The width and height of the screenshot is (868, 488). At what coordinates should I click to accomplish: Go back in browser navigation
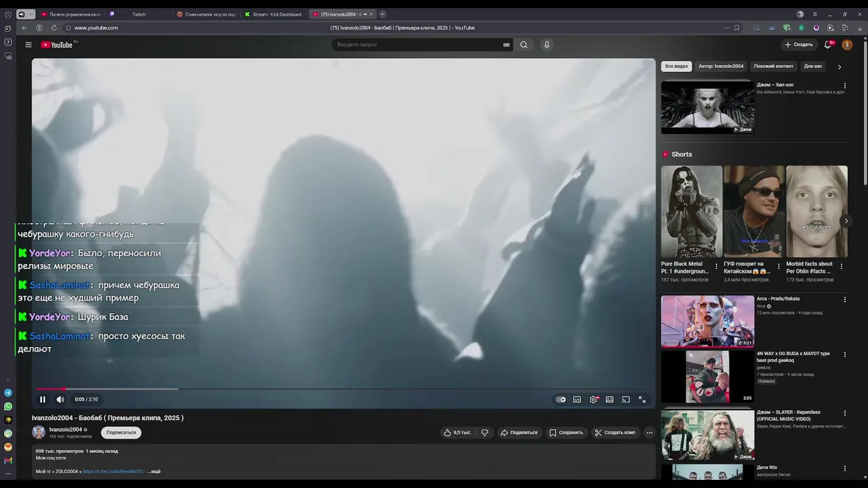tap(24, 28)
